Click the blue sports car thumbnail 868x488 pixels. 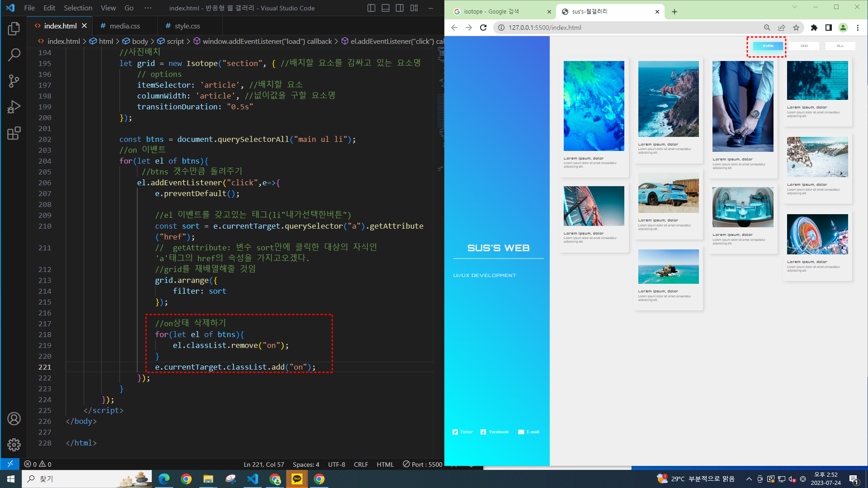[668, 193]
